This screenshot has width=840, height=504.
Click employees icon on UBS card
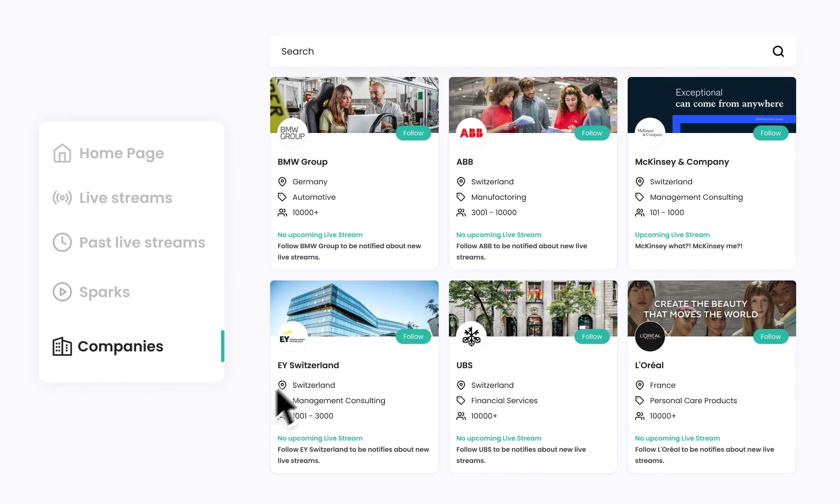pos(461,416)
